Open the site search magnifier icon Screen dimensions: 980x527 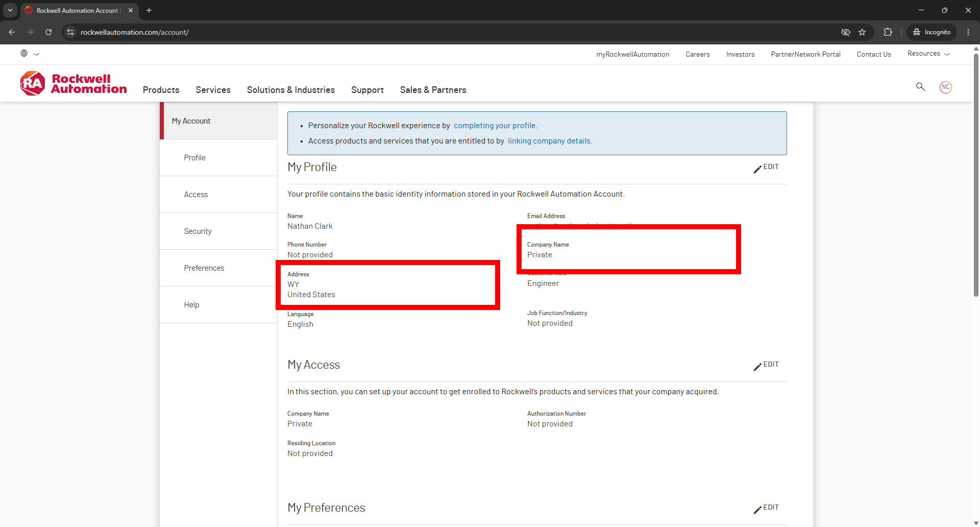point(921,87)
